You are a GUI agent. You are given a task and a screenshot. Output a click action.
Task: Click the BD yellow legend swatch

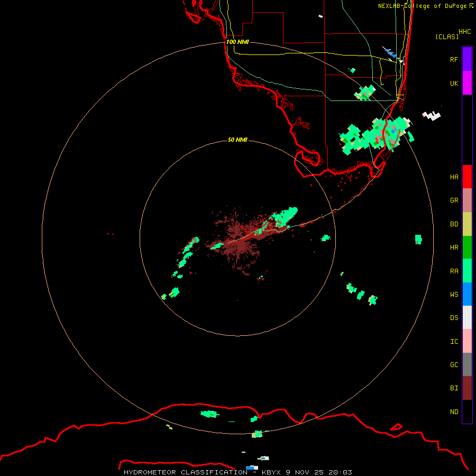pyautogui.click(x=467, y=224)
